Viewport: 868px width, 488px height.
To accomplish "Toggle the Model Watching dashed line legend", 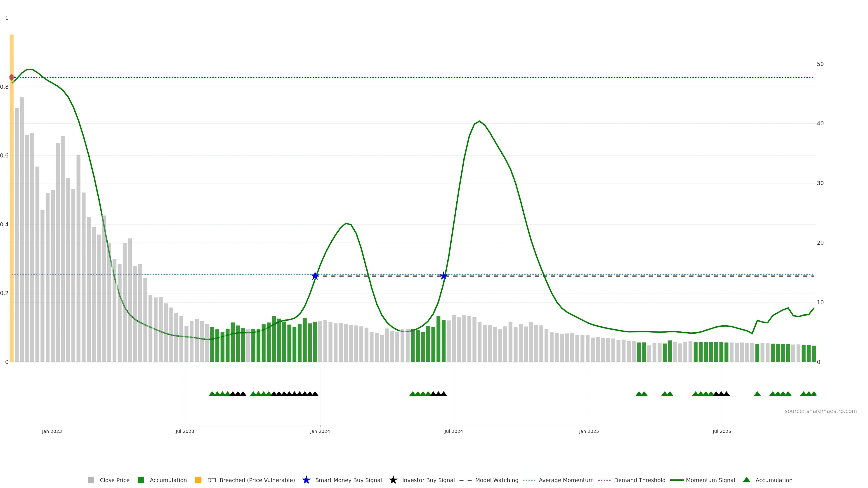I will [465, 480].
